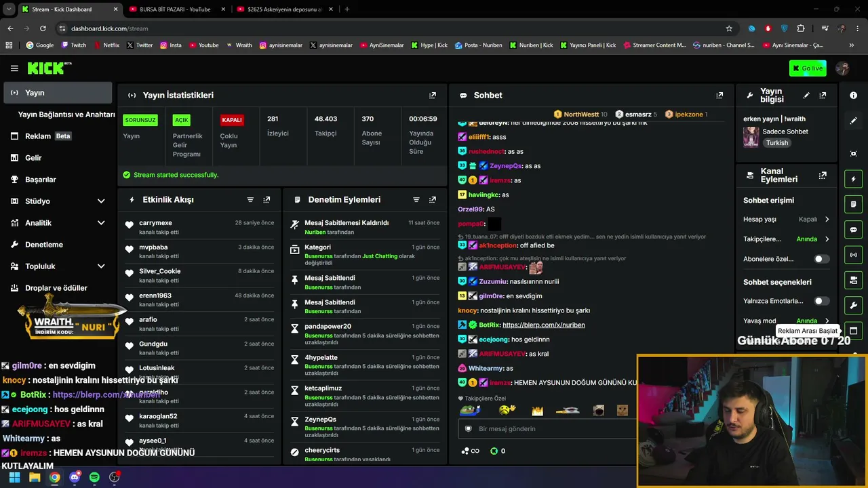868x488 pixels.
Task: Open the Hype | Kick bookmark
Action: coord(429,45)
